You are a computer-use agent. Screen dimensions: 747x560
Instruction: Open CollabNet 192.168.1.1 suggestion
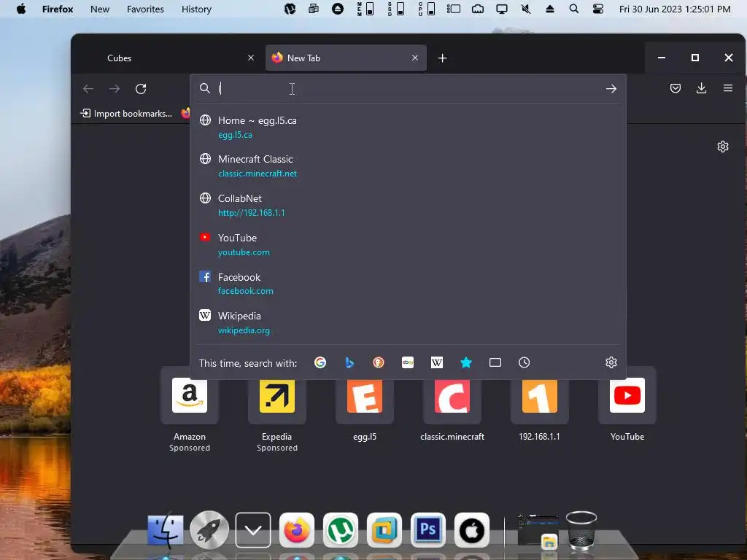(408, 205)
